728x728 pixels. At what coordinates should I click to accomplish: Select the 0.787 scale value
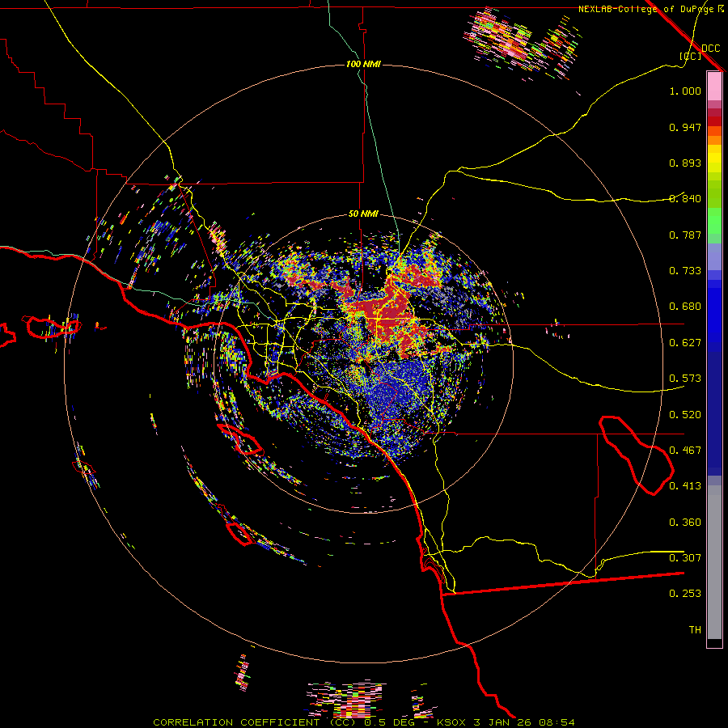tap(685, 235)
